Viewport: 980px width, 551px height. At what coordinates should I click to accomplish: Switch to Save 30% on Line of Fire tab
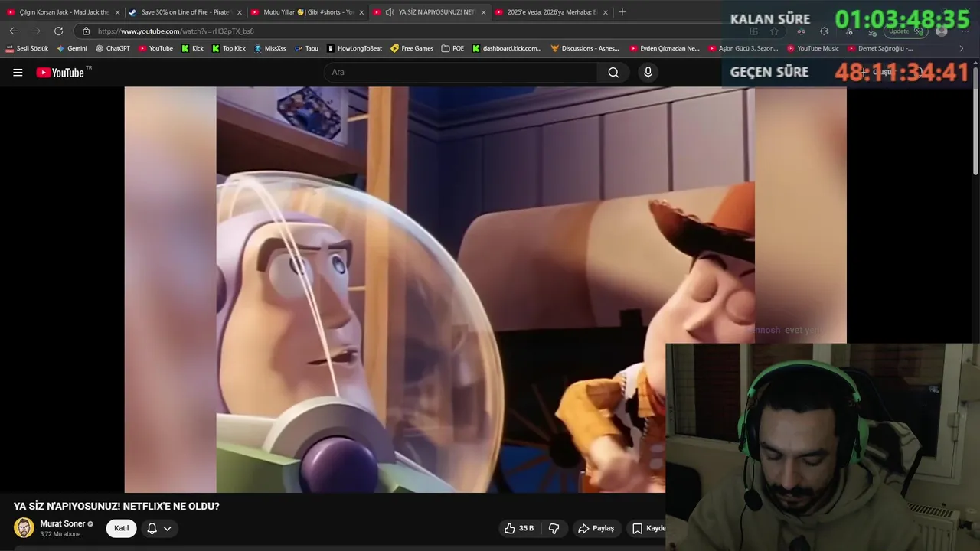(185, 12)
